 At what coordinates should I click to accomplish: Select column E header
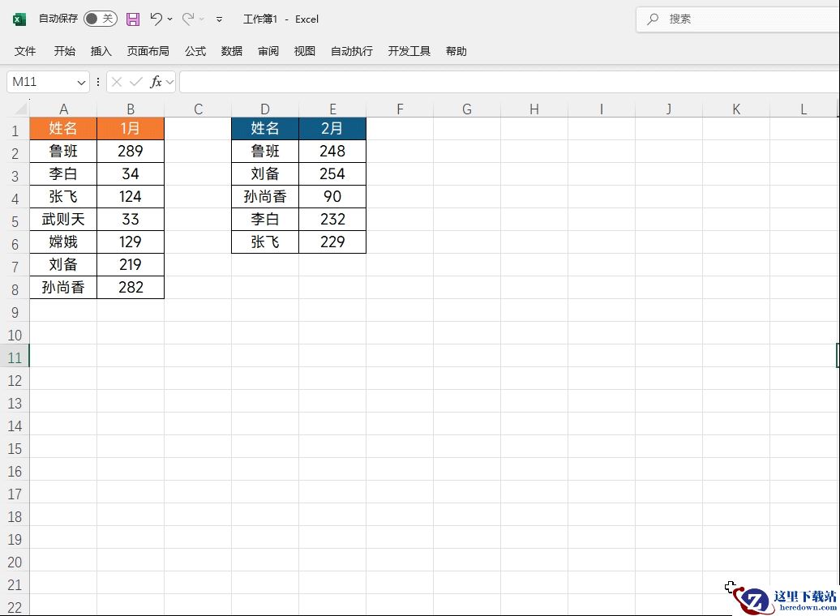point(332,109)
